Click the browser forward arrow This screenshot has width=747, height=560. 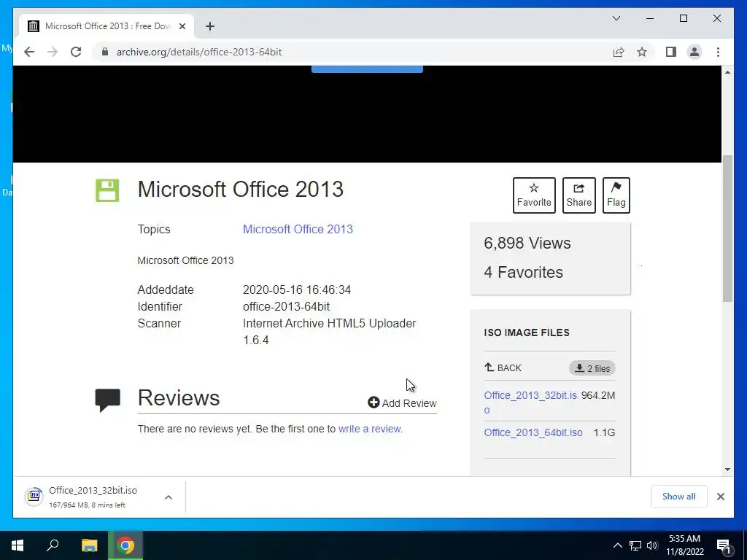click(53, 52)
